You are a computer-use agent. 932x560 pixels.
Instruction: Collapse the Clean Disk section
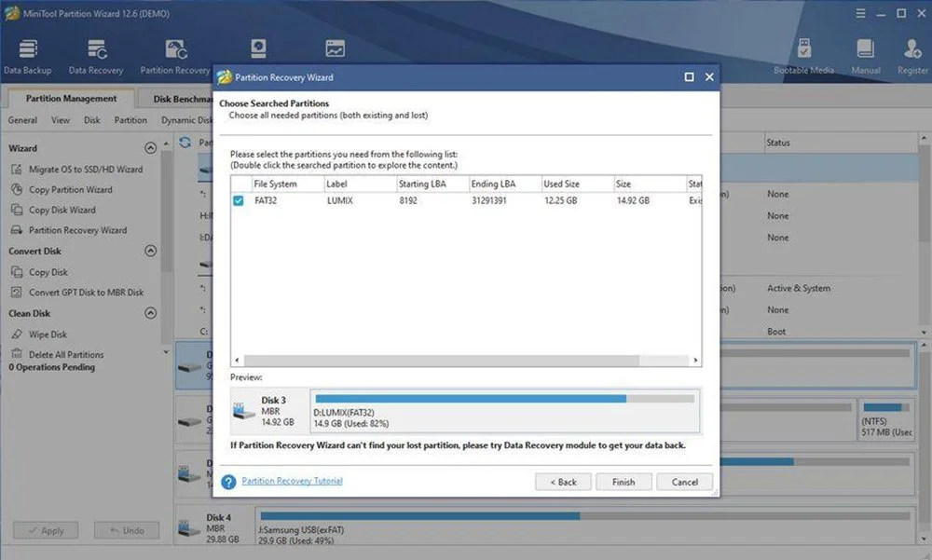click(x=151, y=313)
